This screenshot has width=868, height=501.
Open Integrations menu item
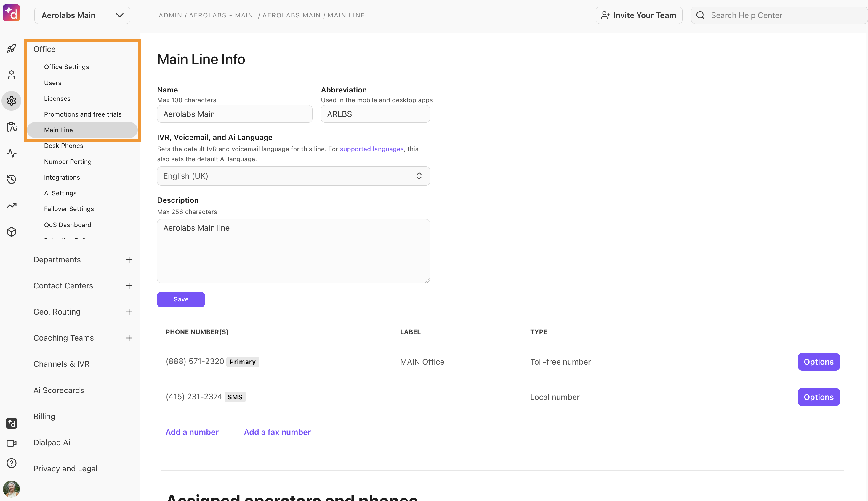click(62, 178)
